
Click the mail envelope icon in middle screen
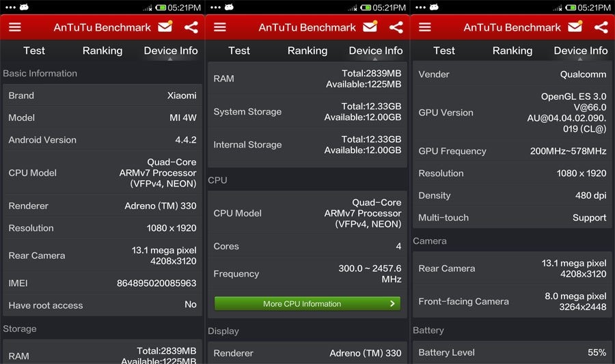point(370,27)
